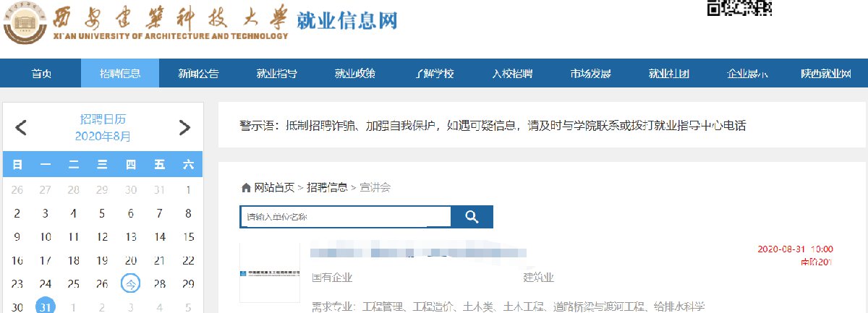This screenshot has height=313, width=868.
Task: Click 招聘信息 breadcrumb link
Action: (327, 188)
